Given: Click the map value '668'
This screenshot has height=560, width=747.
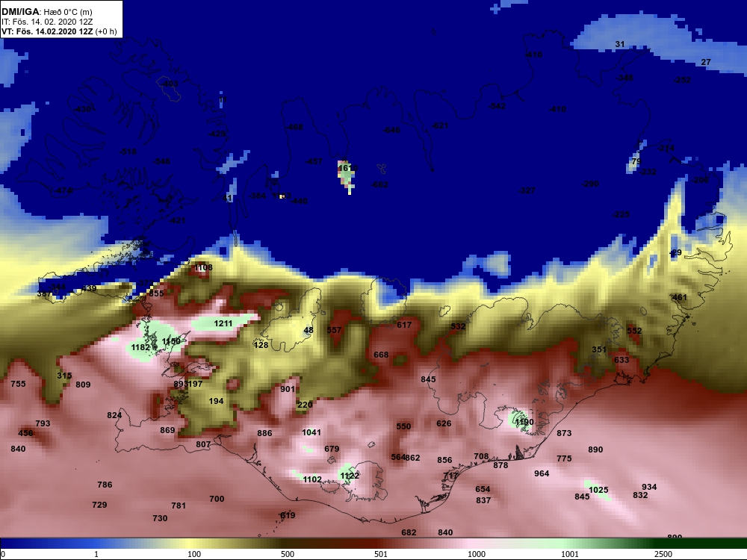Looking at the screenshot, I should pos(381,354).
